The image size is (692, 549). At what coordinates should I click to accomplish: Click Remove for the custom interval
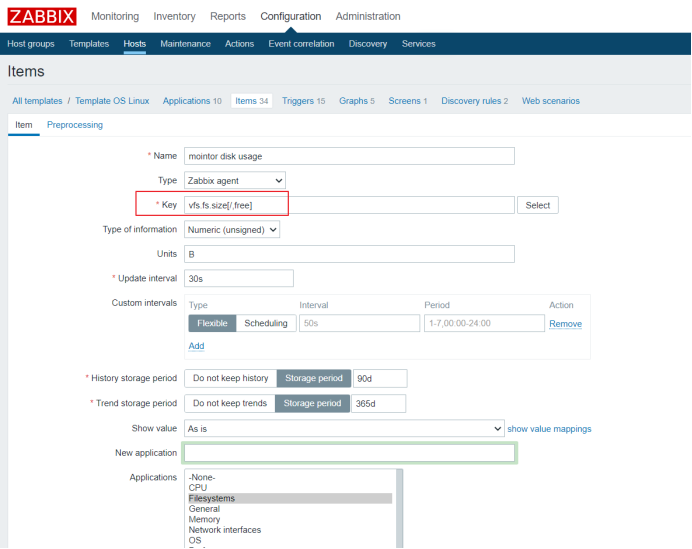[x=565, y=324]
